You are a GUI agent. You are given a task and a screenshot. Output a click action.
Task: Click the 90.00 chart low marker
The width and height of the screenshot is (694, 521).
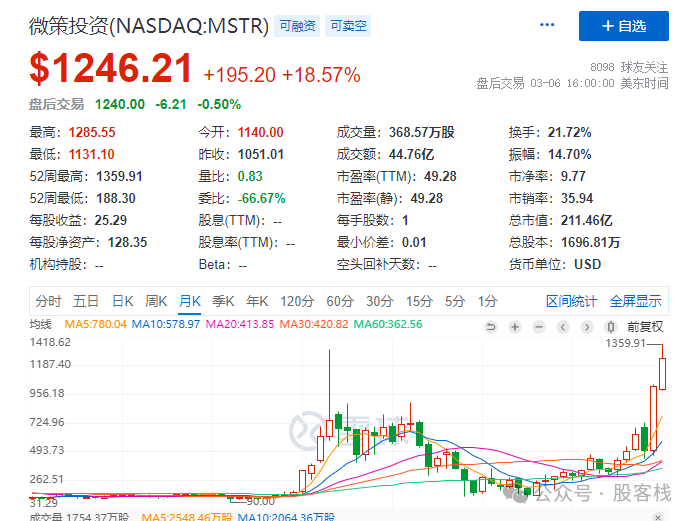click(x=261, y=502)
